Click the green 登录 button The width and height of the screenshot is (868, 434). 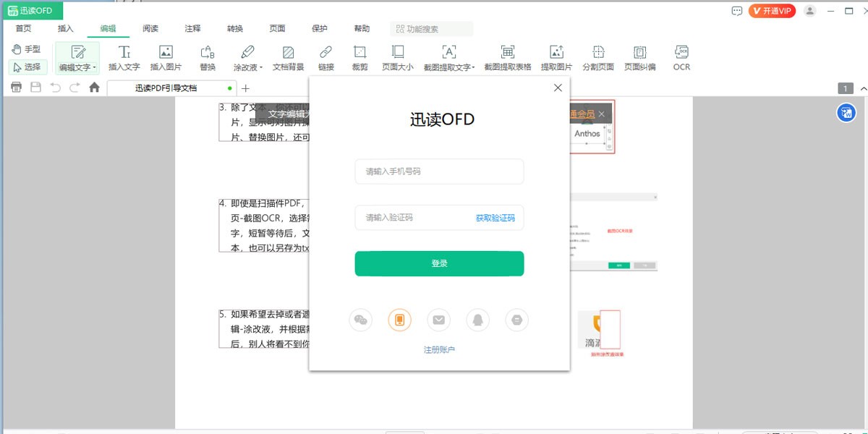(439, 263)
